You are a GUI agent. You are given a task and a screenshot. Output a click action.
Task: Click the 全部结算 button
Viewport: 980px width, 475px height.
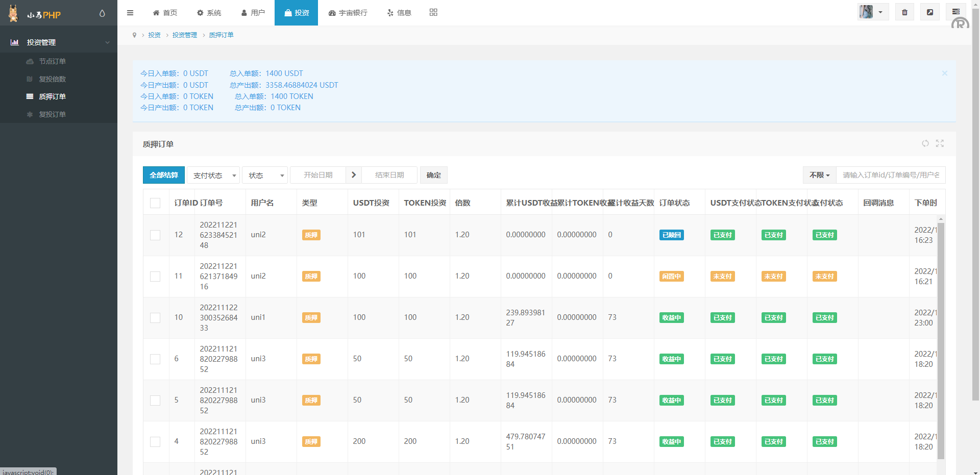[163, 175]
